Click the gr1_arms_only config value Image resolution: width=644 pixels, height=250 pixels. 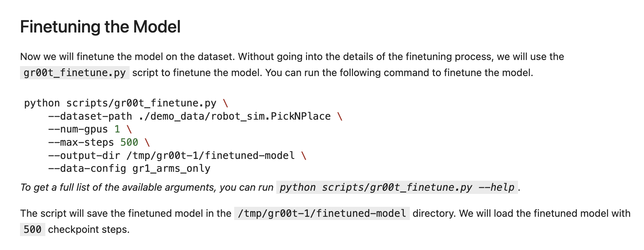[171, 169]
